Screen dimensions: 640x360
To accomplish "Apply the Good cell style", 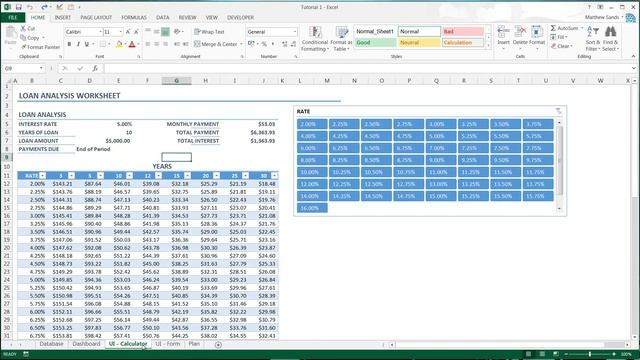I will (x=375, y=43).
